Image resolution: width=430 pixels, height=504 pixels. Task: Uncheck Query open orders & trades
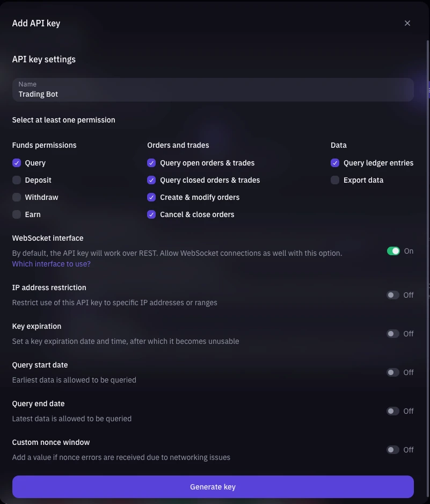click(x=151, y=163)
